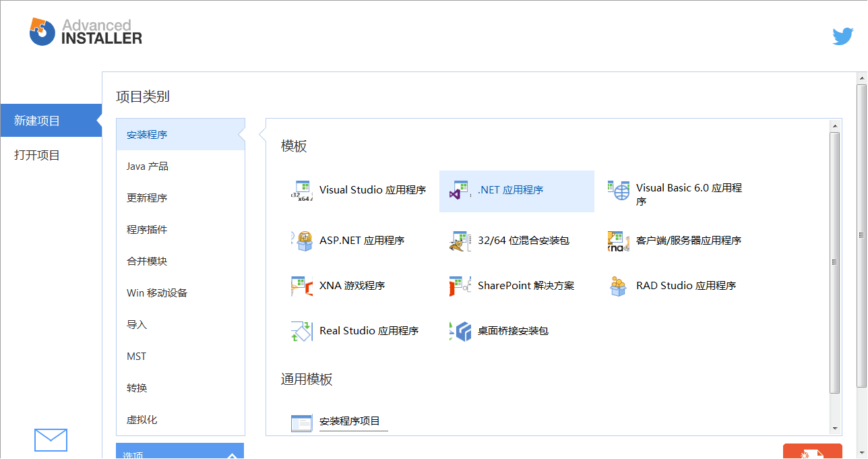Screen dimensions: 868x459
Task: Select the Java 产品 category
Action: (181, 166)
